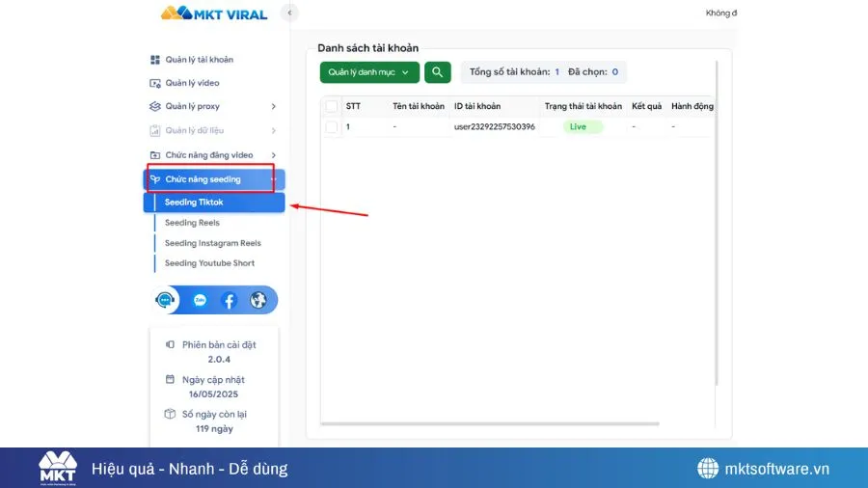Click the install version device icon
Image resolution: width=868 pixels, height=488 pixels.
[170, 344]
